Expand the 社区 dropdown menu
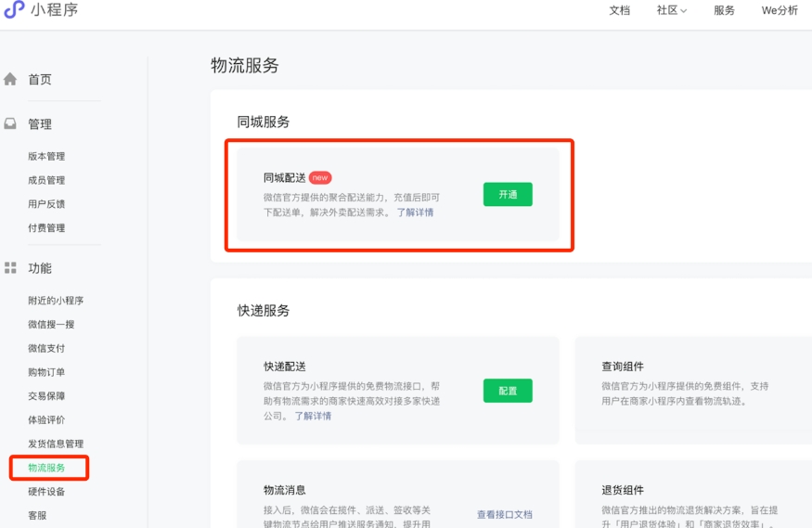812x528 pixels. (672, 10)
